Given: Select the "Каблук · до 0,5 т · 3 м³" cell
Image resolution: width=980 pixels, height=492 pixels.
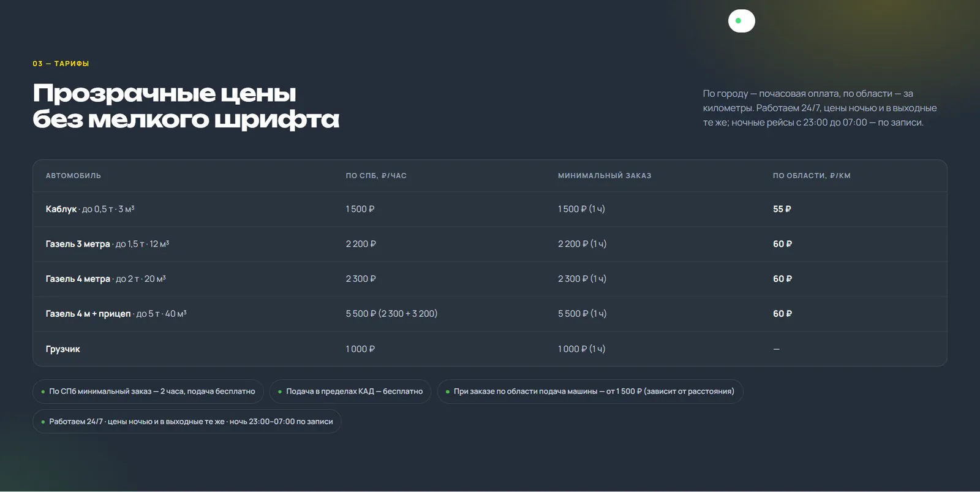Looking at the screenshot, I should (90, 209).
